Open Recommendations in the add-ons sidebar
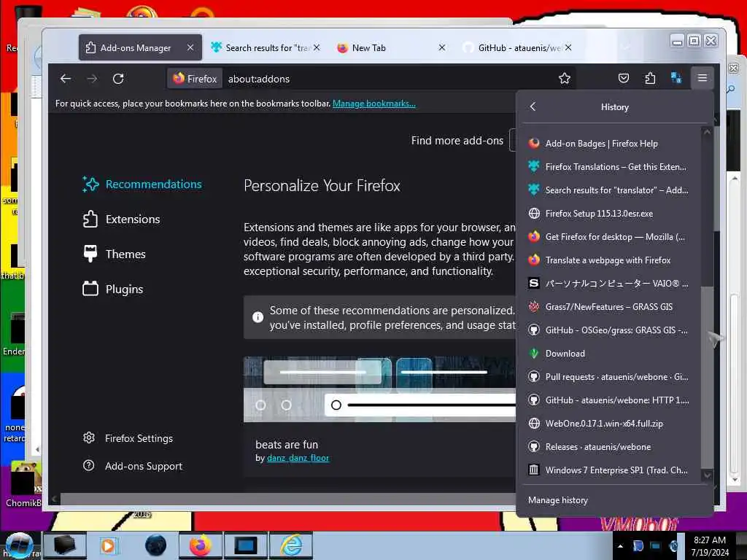 point(142,184)
